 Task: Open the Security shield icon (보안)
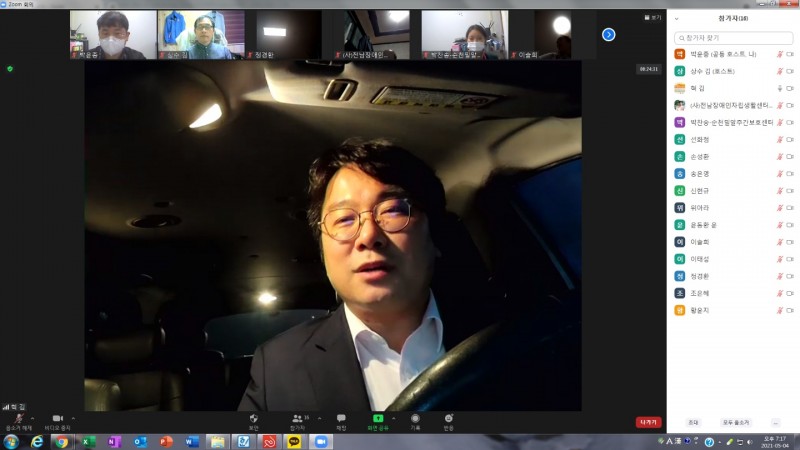click(x=254, y=418)
